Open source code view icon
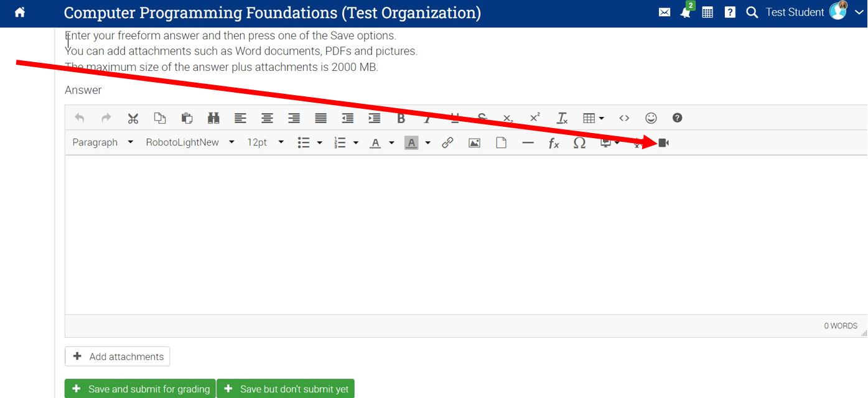 click(x=624, y=118)
